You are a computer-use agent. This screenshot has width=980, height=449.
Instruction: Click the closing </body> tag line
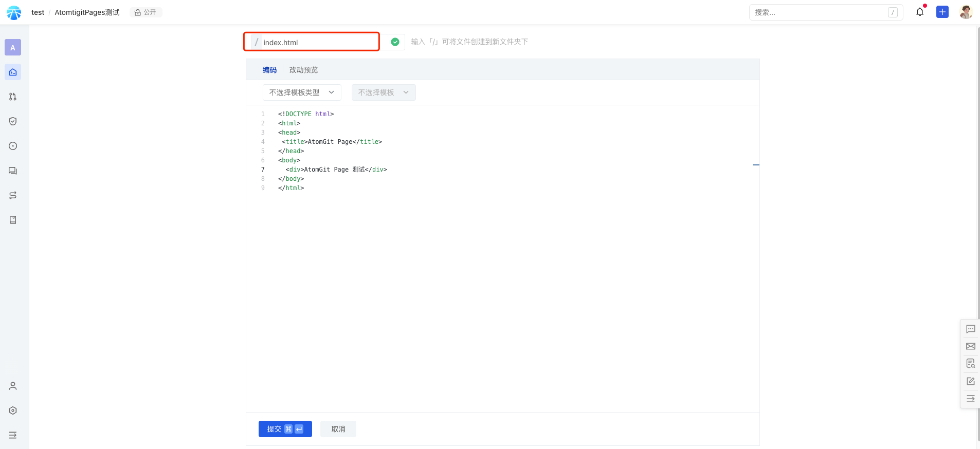291,179
